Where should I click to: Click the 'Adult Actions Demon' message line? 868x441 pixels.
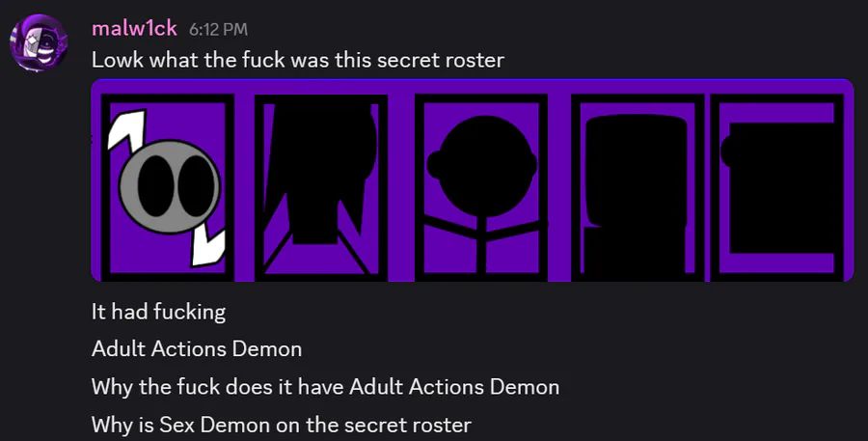[x=197, y=349]
